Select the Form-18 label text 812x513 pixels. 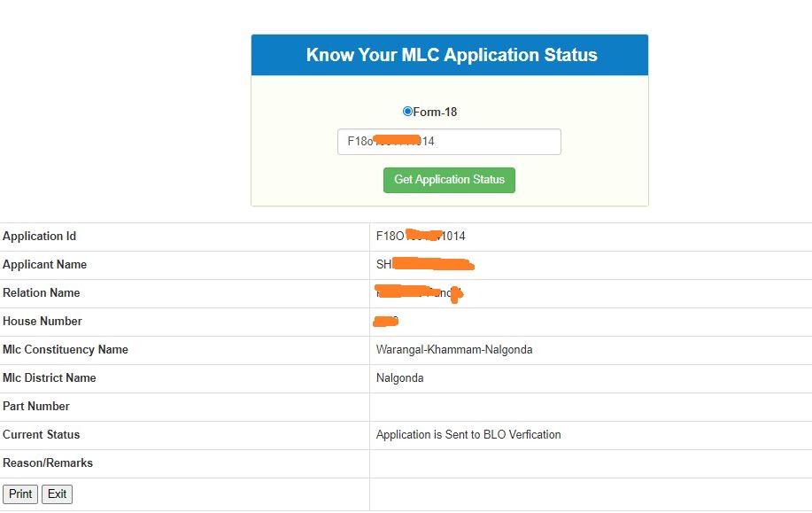(435, 111)
